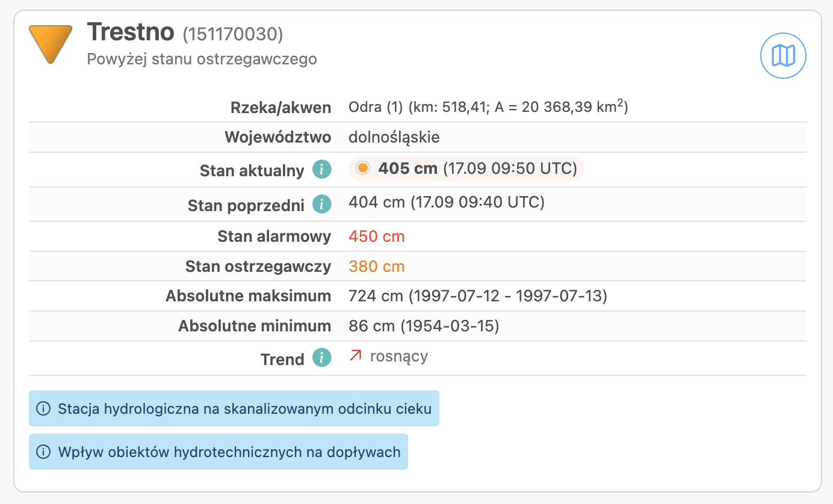Click the orange warning triangle icon

[51, 43]
